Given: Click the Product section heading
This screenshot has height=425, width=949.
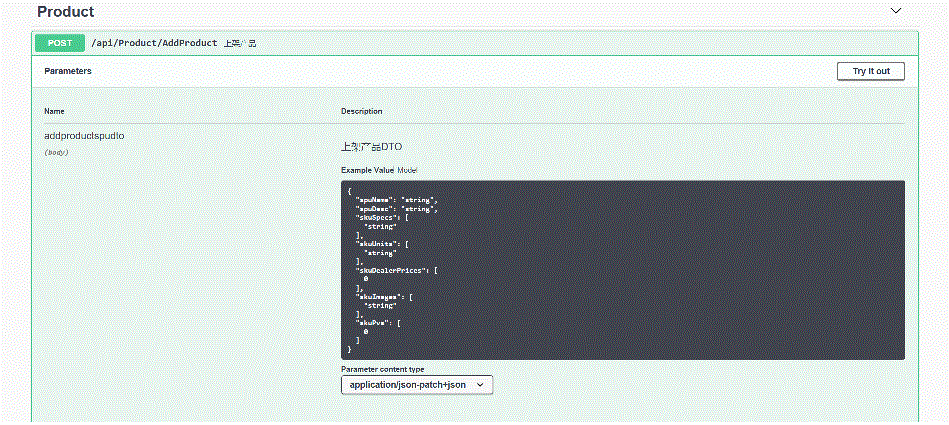Looking at the screenshot, I should tap(66, 12).
